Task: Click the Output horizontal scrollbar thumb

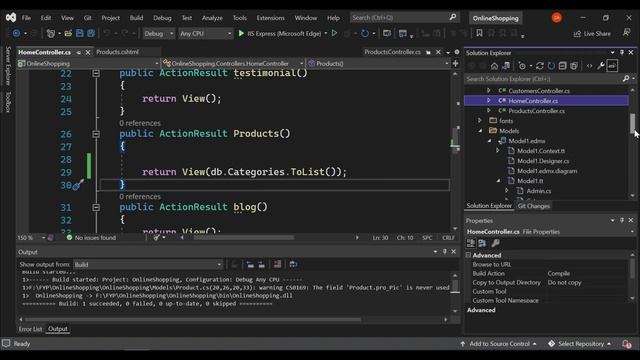Action: [193, 320]
